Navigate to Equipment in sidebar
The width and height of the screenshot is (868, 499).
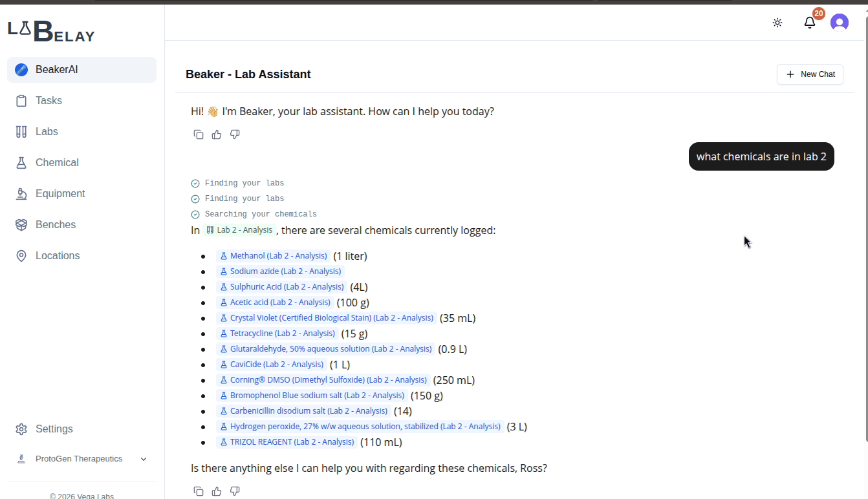pos(60,194)
